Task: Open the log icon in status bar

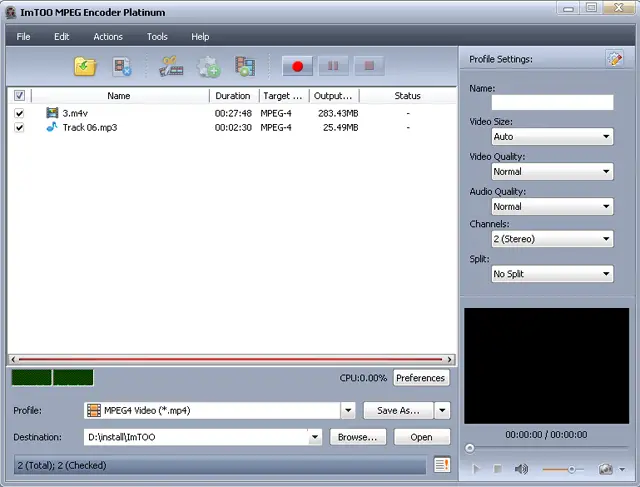Action: pyautogui.click(x=442, y=465)
